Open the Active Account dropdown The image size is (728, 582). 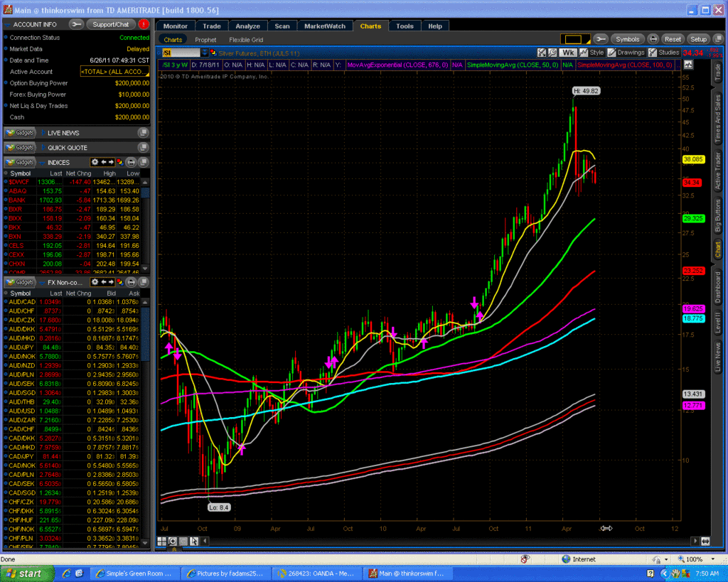[x=114, y=72]
